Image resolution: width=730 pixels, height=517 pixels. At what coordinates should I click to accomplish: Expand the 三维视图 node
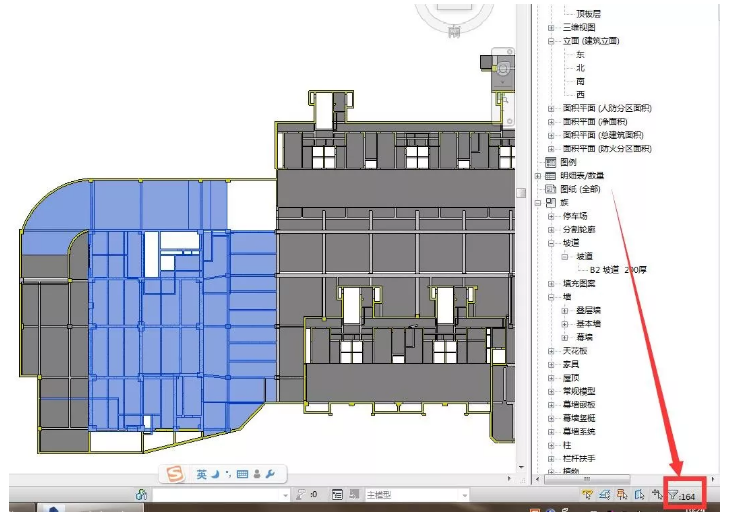point(551,27)
